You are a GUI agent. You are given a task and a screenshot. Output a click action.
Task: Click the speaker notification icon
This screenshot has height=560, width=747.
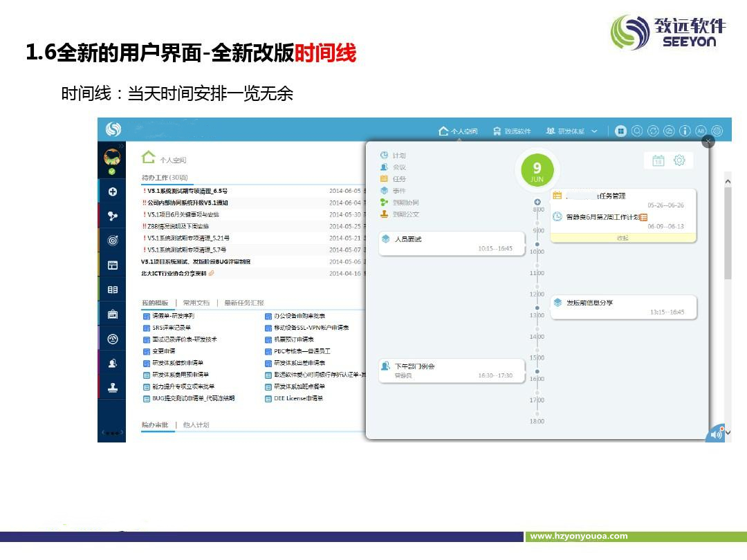[x=717, y=434]
